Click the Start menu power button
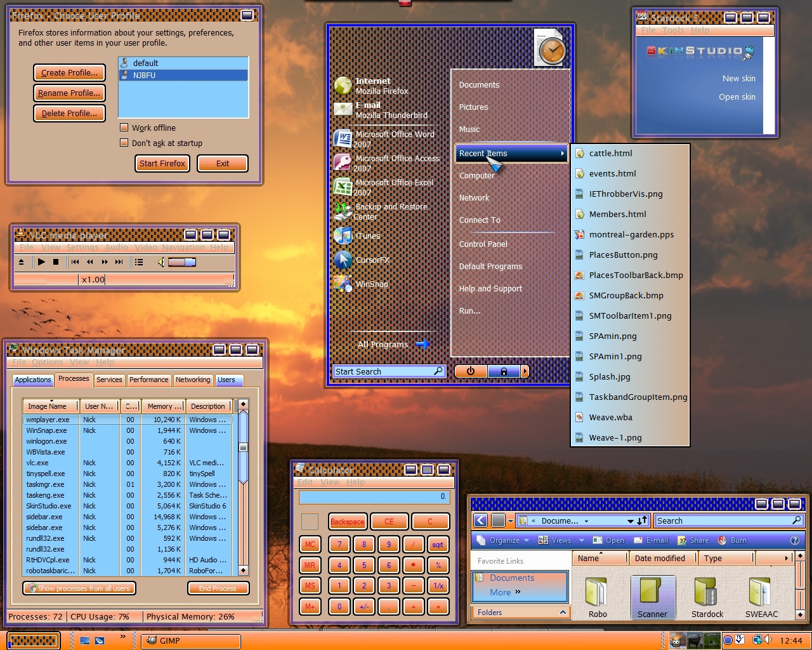 [471, 371]
